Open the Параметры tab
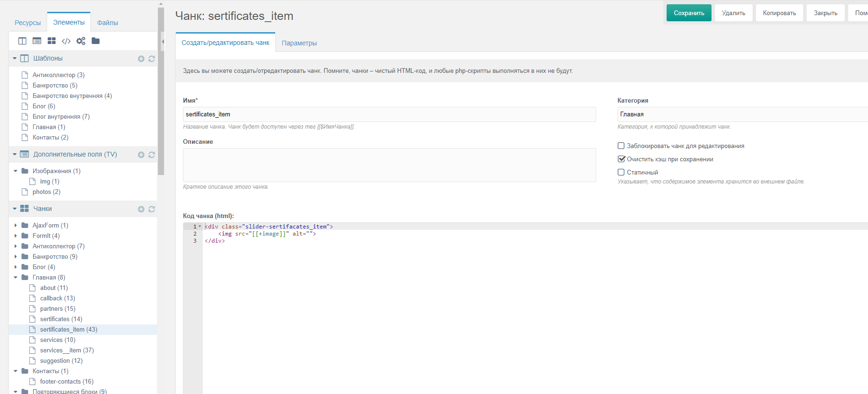This screenshot has height=394, width=868. point(299,43)
